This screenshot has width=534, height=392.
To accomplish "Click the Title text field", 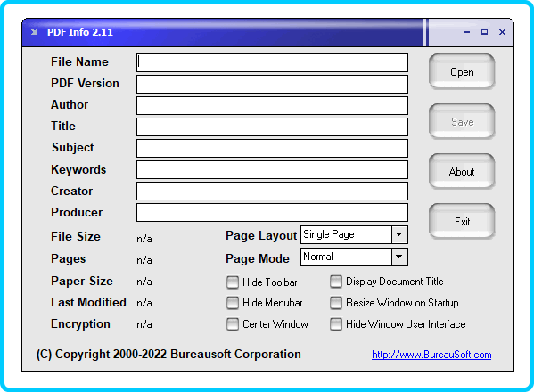I will 272,127.
